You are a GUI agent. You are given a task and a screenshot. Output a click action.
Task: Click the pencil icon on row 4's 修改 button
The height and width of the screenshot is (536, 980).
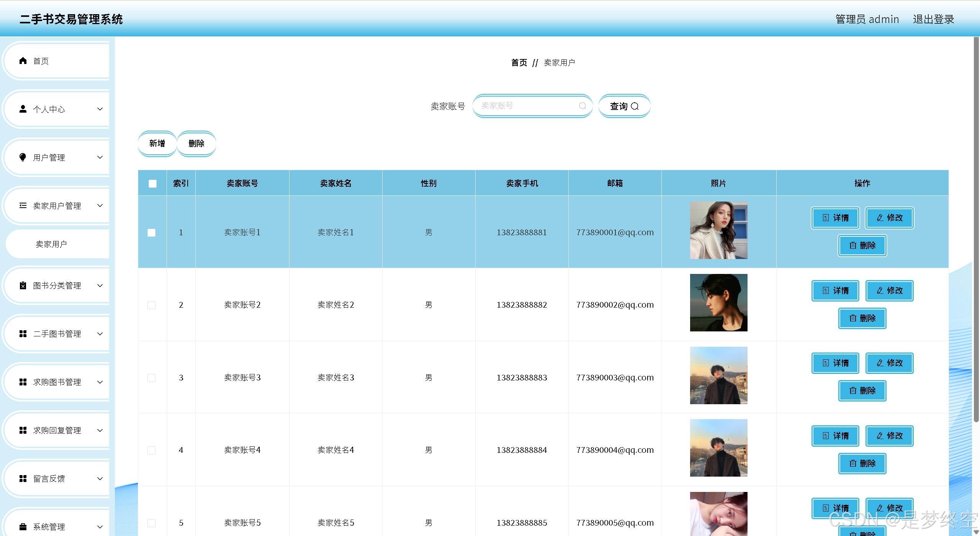880,436
